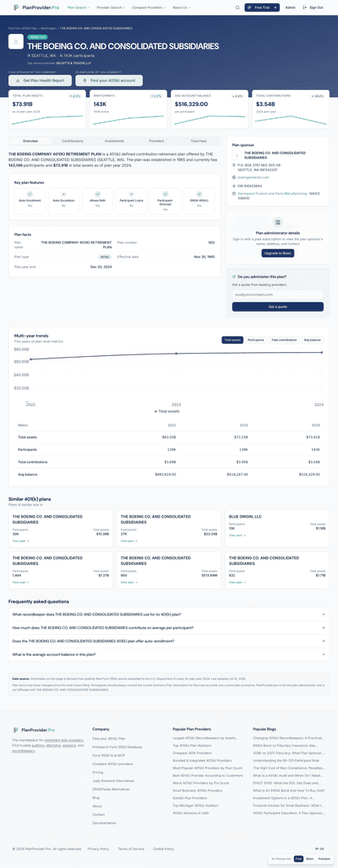Image resolution: width=338 pixels, height=868 pixels.
Task: Click the Admin link in header
Action: pos(291,8)
